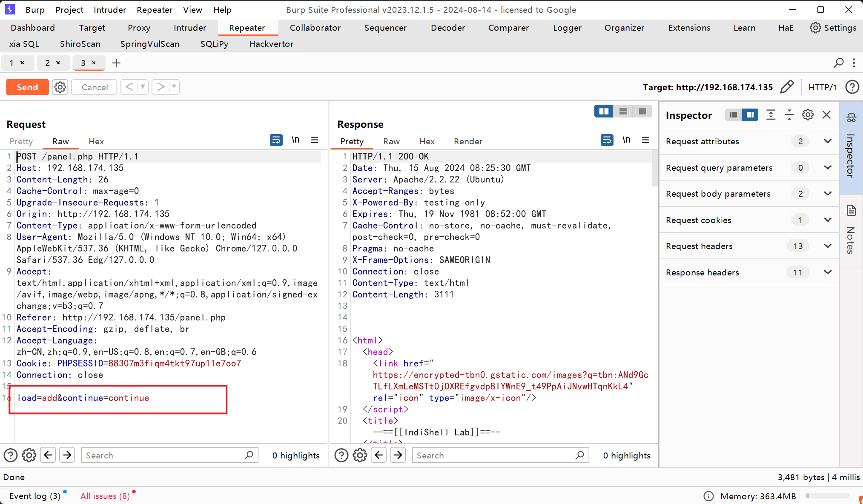Screen dimensions: 863x504
Task: Click the edit target pencil icon
Action: click(787, 87)
